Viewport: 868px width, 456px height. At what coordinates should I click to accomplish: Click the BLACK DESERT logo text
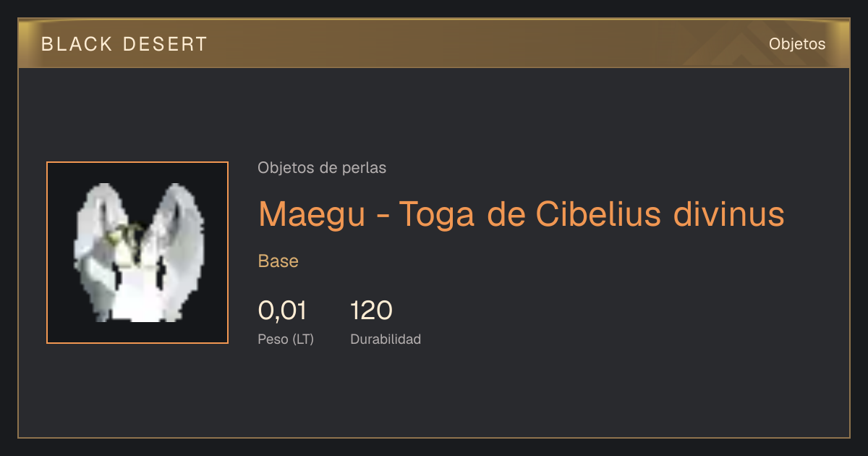[124, 44]
